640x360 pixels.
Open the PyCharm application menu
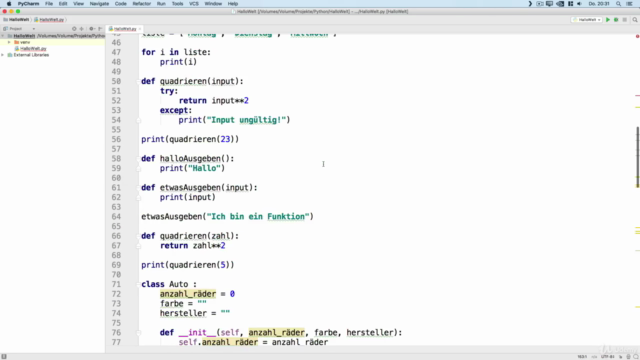point(28,4)
